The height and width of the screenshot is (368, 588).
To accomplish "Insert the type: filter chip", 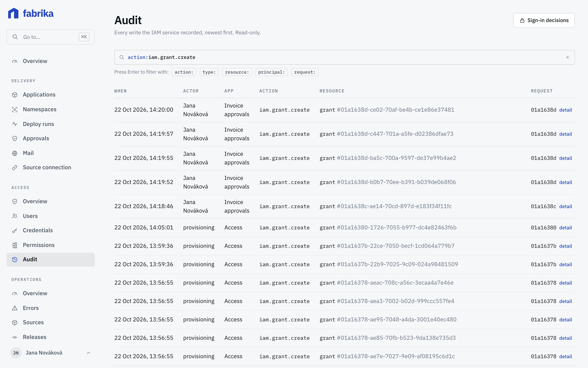I will point(209,72).
